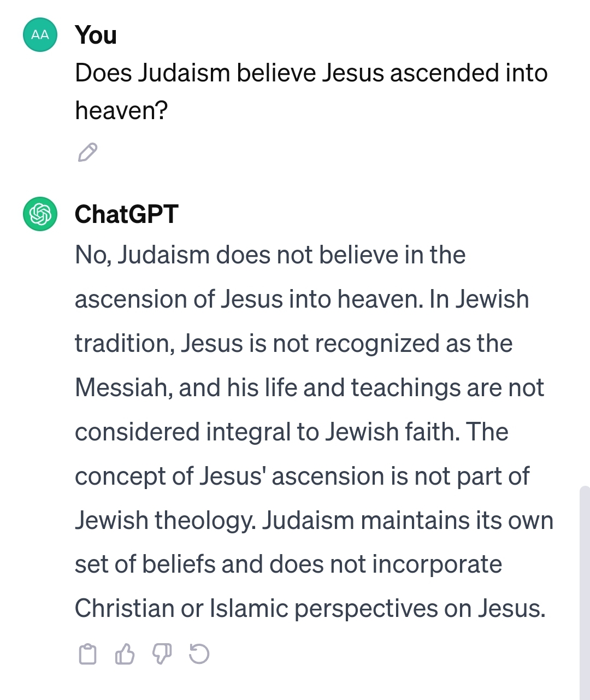Click the line 'Jewish theology. Judaism maintains its own'
Viewport: 590px width, 700px height.
[314, 521]
